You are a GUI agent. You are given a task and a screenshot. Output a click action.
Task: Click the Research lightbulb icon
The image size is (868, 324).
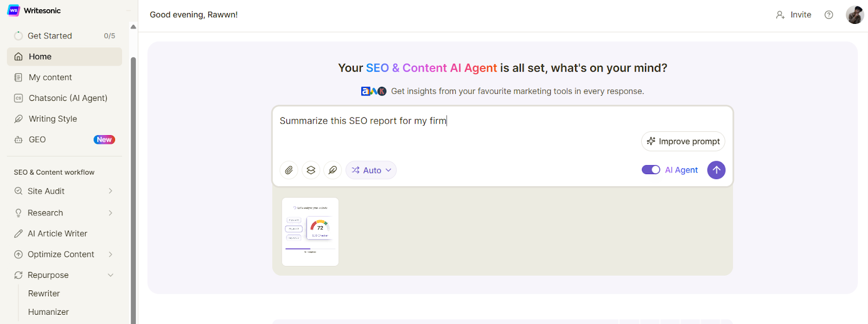18,213
